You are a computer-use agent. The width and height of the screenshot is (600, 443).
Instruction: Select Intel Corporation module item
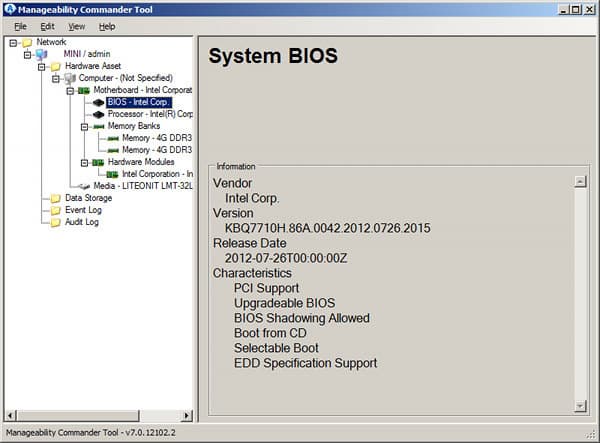[157, 174]
